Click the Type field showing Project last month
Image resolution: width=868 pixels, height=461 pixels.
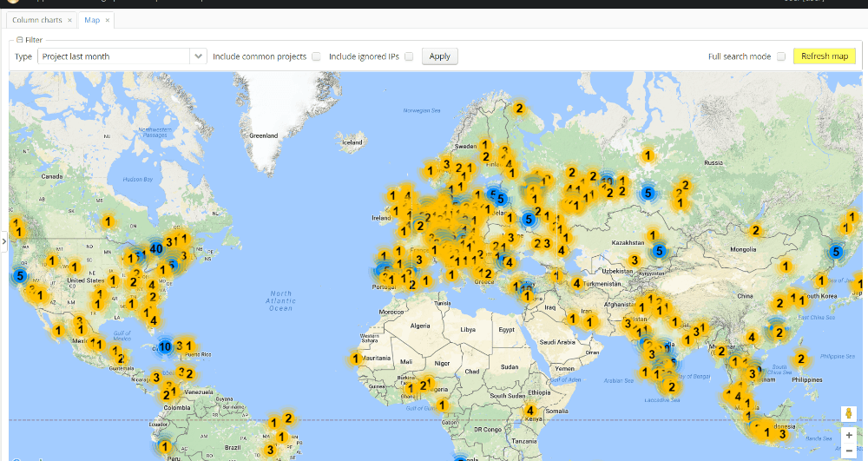pos(114,56)
